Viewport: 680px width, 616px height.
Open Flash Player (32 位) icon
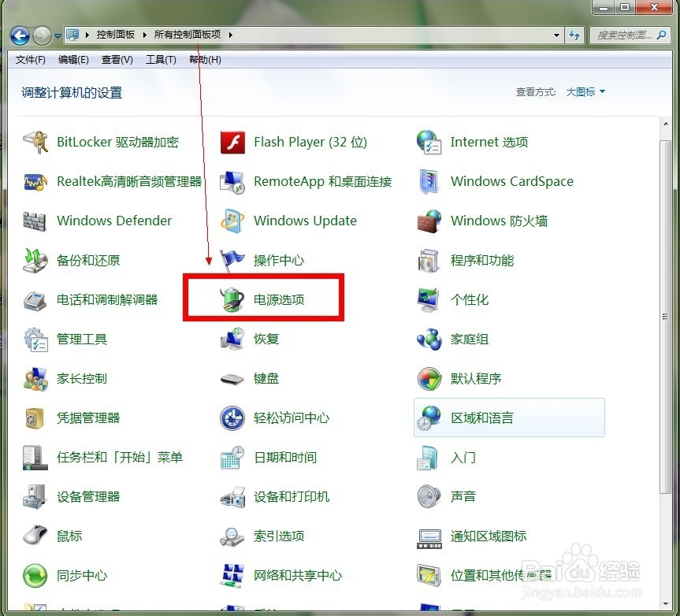pyautogui.click(x=232, y=143)
